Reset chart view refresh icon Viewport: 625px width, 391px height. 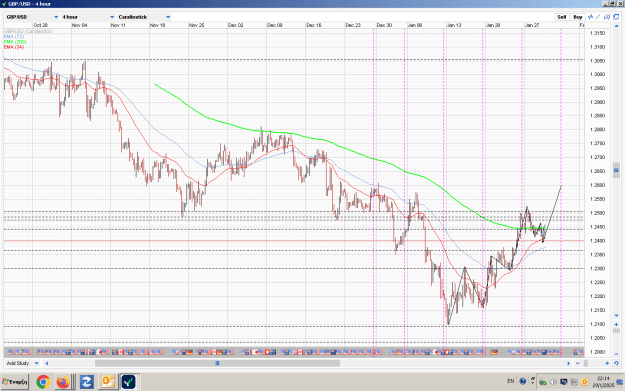point(616,363)
